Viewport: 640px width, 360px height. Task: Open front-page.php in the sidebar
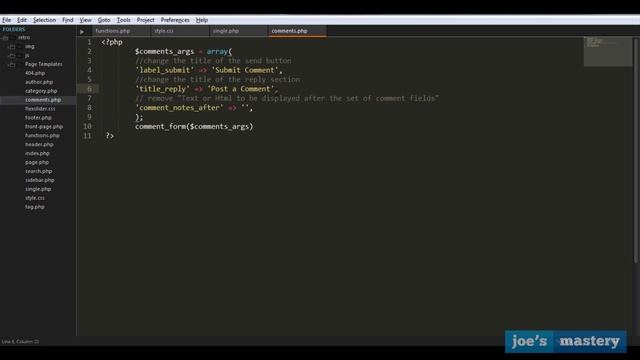pyautogui.click(x=44, y=127)
